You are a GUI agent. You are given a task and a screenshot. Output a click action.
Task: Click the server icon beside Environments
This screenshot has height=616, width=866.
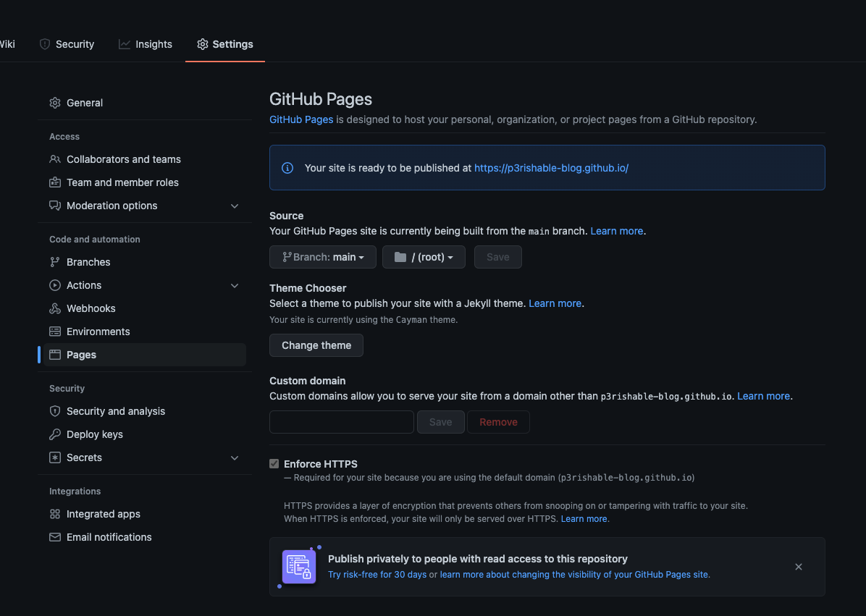55,332
